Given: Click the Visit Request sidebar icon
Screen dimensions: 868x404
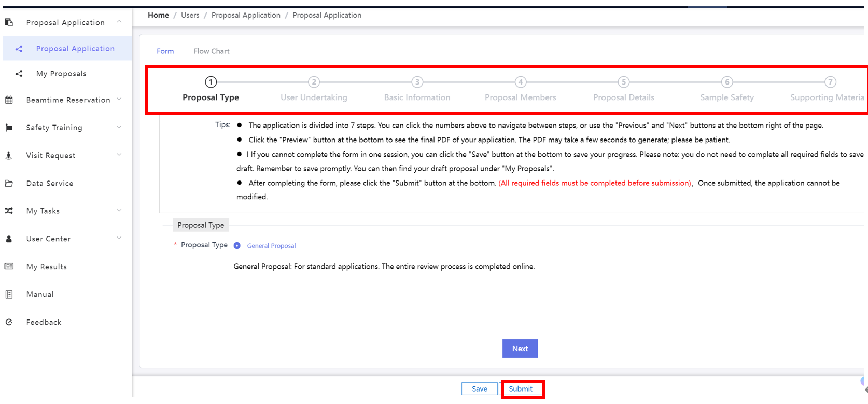Looking at the screenshot, I should (9, 156).
